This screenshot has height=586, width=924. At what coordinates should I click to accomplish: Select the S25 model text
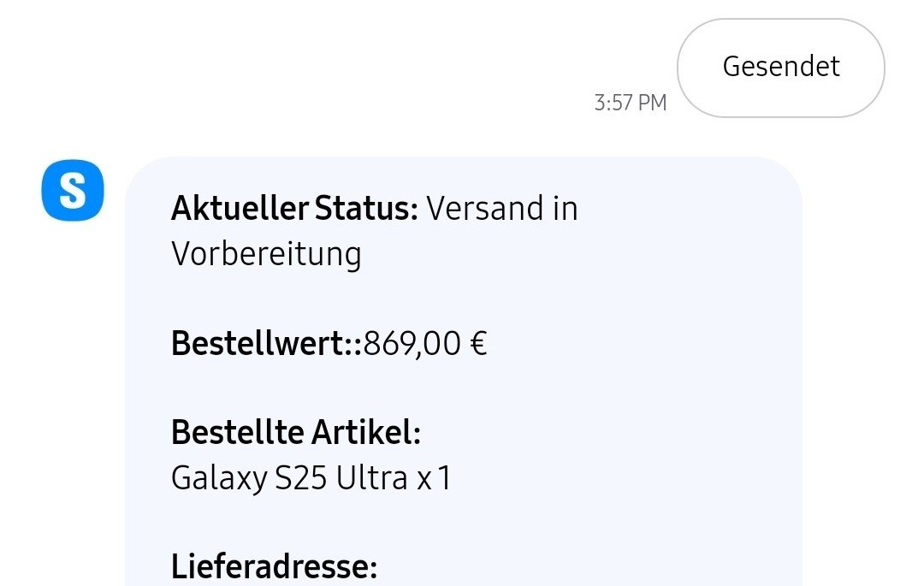301,479
